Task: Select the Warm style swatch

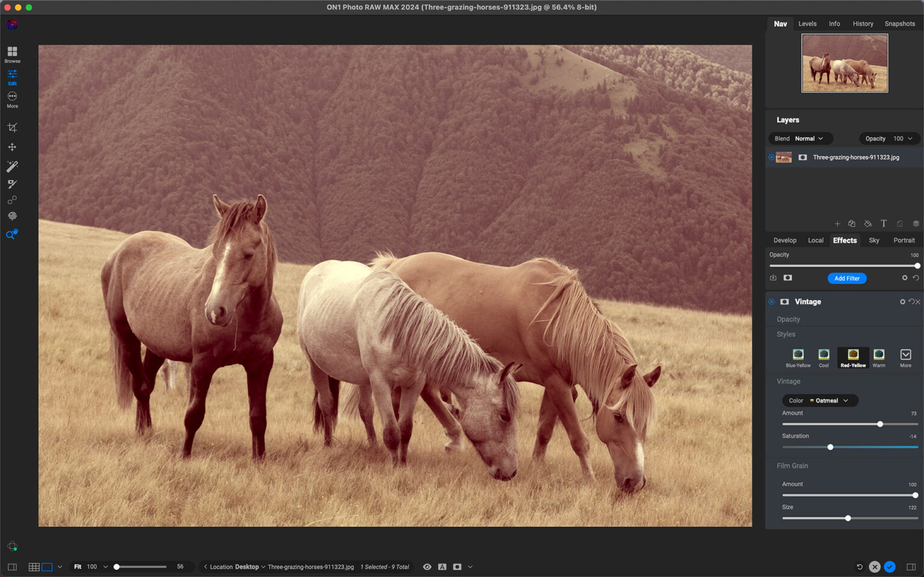Action: 879,356
